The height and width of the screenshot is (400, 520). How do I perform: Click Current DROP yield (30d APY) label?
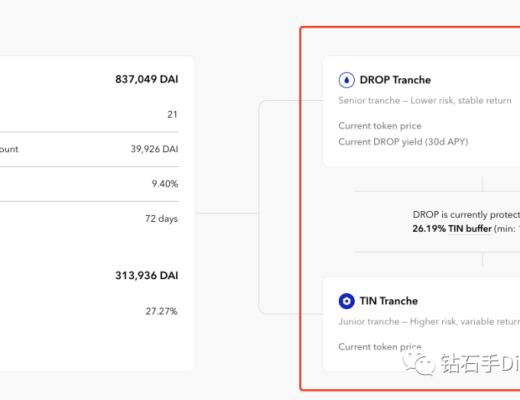point(403,142)
